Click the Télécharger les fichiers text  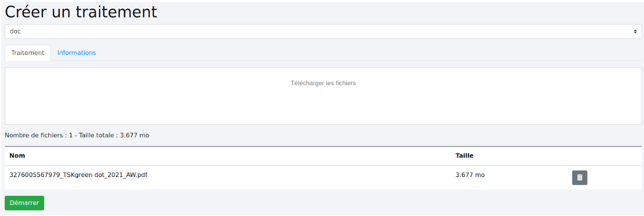tap(323, 83)
